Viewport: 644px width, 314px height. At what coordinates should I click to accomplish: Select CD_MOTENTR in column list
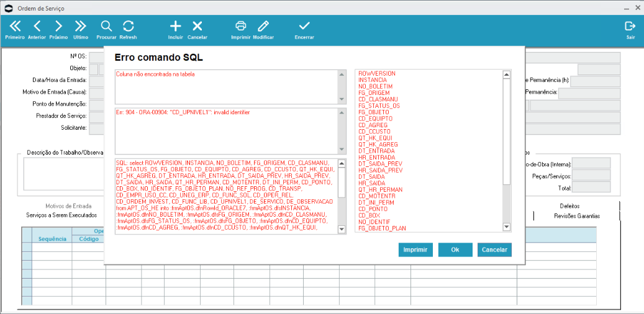pyautogui.click(x=377, y=196)
